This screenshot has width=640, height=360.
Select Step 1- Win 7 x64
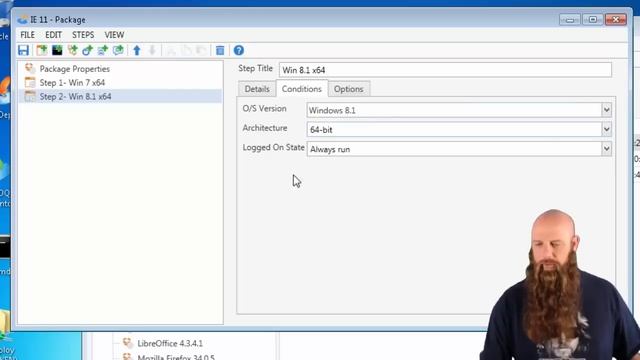[x=72, y=82]
